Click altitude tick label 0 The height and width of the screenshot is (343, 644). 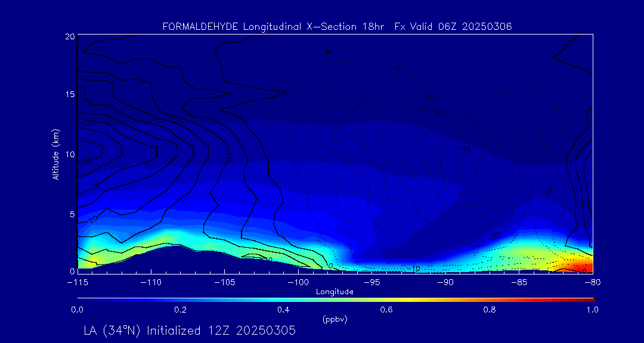[72, 271]
